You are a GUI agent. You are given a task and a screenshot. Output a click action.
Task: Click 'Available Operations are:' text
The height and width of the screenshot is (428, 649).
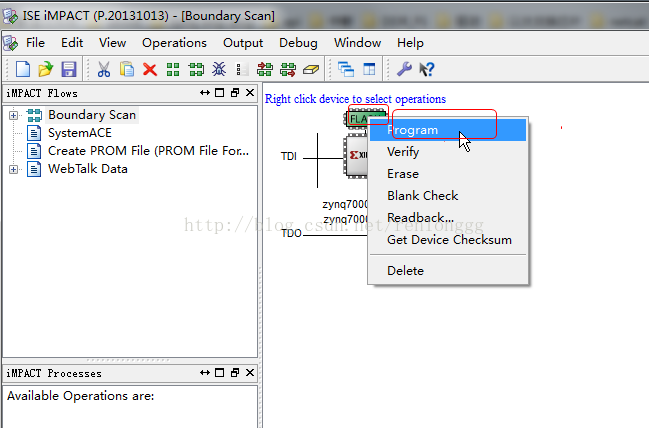click(x=81, y=396)
